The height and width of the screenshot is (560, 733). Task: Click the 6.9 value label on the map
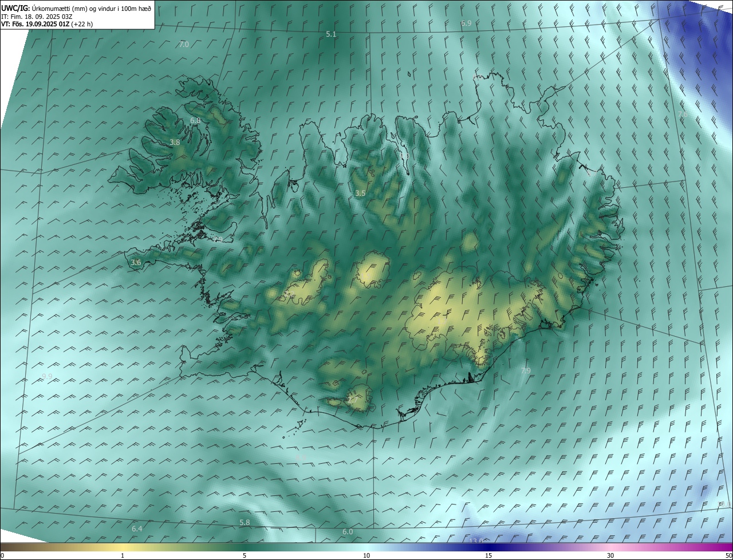[x=466, y=23]
